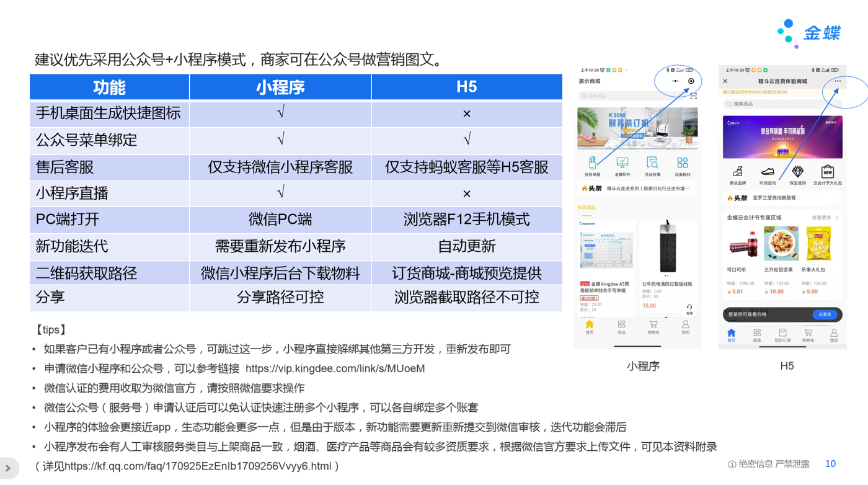Image resolution: width=868 pixels, height=485 pixels.
Task: Click the H5 圣罗兰莹亮纯魅唇膏 headline
Action: coord(774,198)
